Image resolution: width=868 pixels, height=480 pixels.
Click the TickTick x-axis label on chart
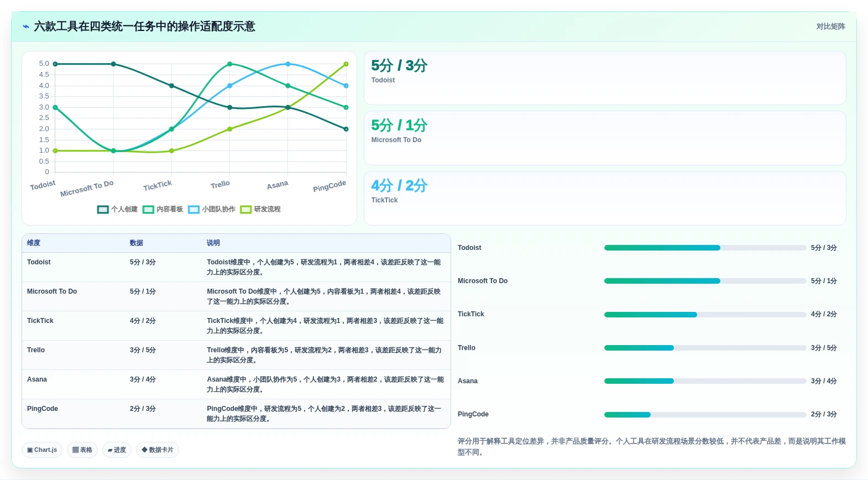(x=158, y=185)
